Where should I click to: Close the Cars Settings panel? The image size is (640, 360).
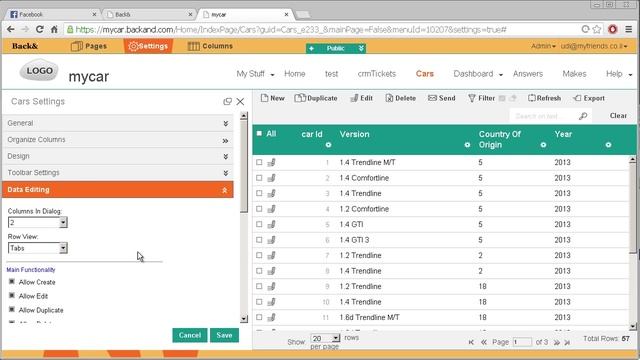pos(240,102)
